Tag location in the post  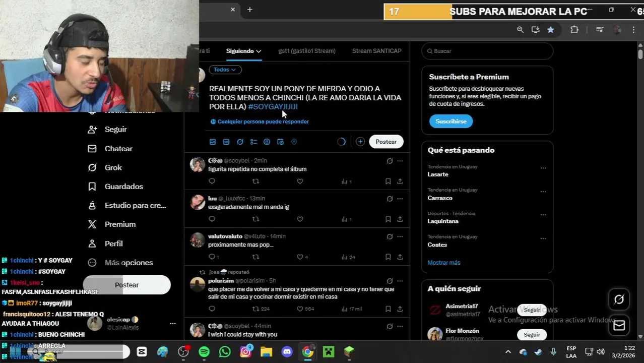(294, 142)
